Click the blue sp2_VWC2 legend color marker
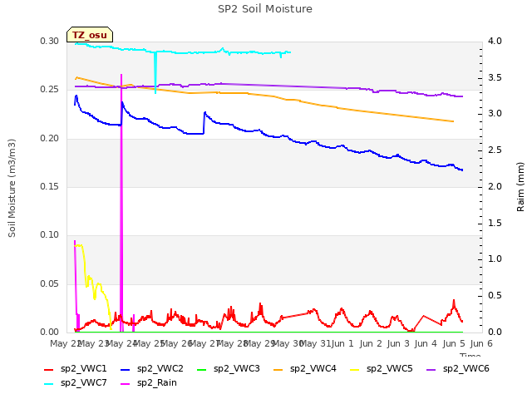Viewport: 532px width, 399px height. point(126,370)
